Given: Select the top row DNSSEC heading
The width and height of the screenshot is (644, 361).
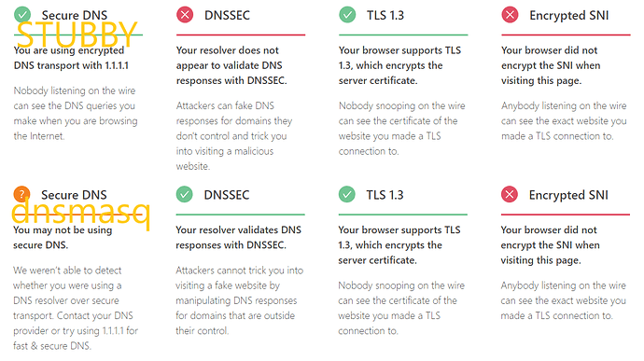Looking at the screenshot, I should [x=227, y=15].
